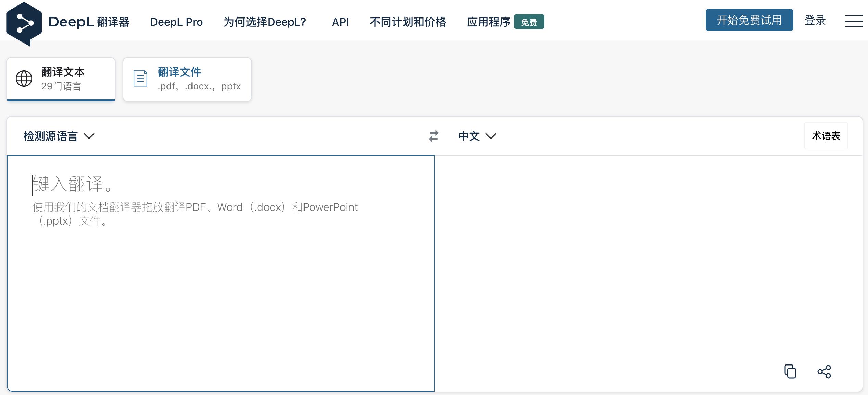Click the 开始免费试用 button
Viewport: 868px width, 395px height.
749,20
